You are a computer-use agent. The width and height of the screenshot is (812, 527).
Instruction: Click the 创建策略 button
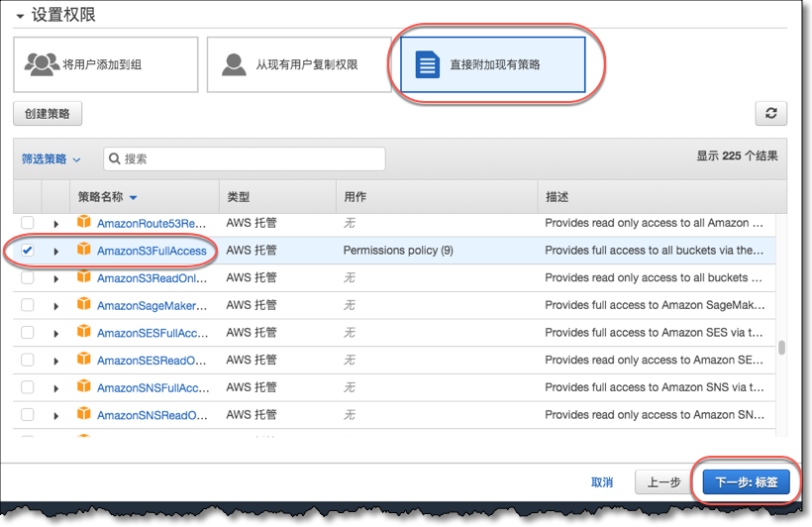(x=48, y=114)
